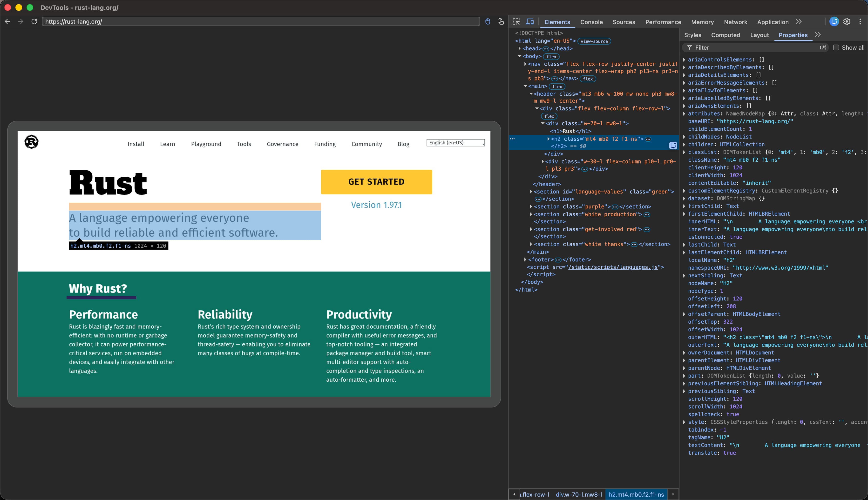The image size is (868, 500).
Task: Expand the classList property
Action: point(684,152)
